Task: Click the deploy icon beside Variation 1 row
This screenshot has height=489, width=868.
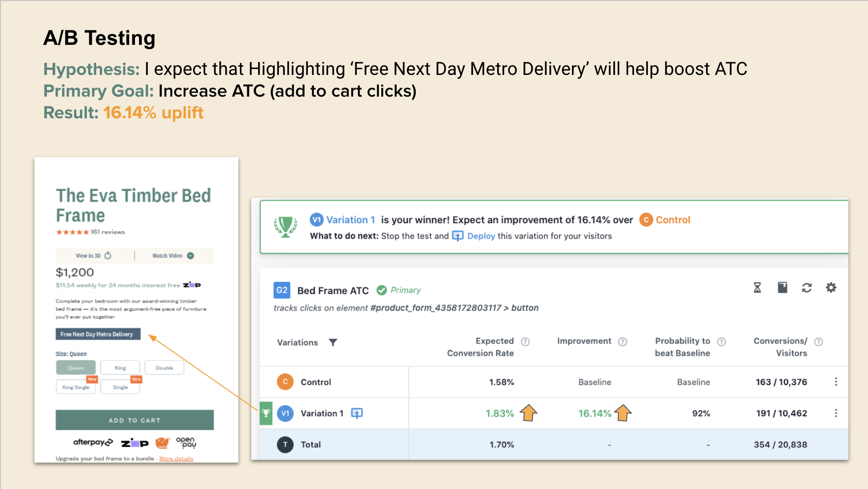Action: point(357,413)
